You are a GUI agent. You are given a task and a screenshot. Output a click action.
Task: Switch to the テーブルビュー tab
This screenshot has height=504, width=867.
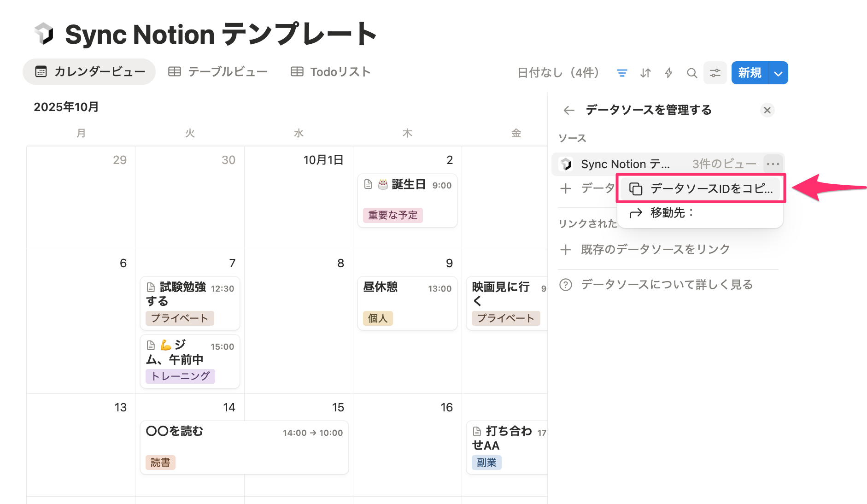coord(218,72)
